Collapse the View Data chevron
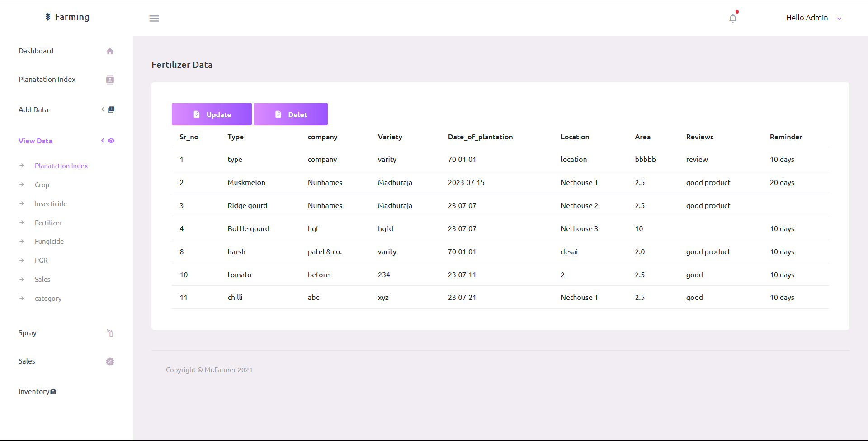868x441 pixels. tap(102, 141)
